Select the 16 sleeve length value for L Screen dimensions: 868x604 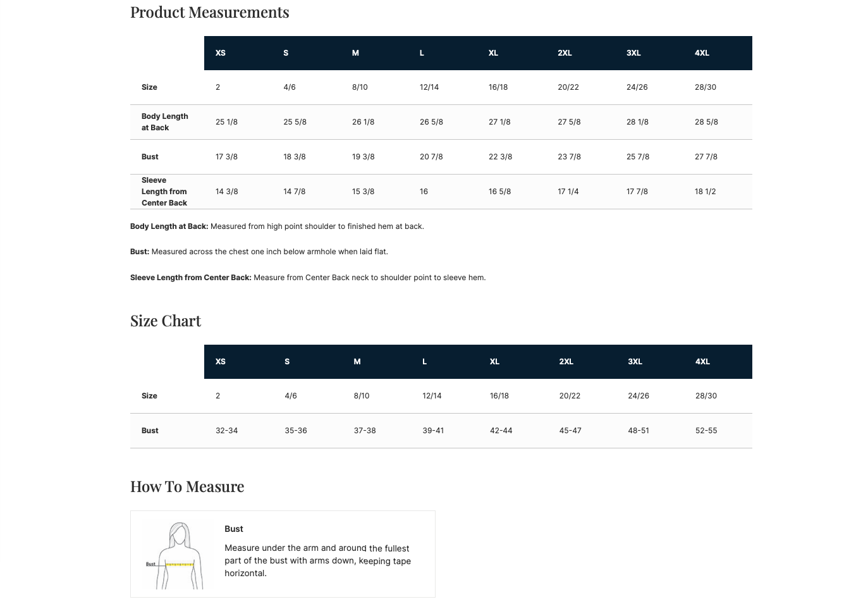tap(424, 192)
